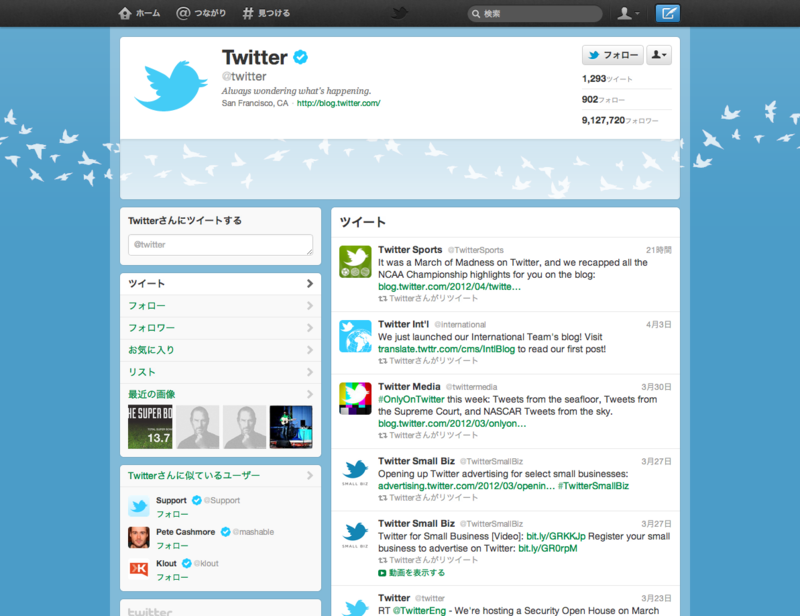Viewport: 800px width, 616px height.
Task: Open the #OnlyOnTwitter hashtag
Action: [x=411, y=399]
